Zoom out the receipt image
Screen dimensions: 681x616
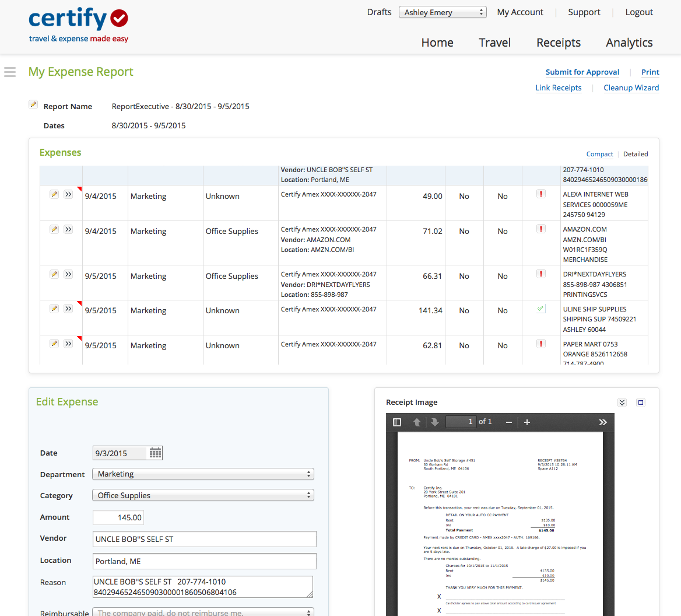tap(508, 422)
